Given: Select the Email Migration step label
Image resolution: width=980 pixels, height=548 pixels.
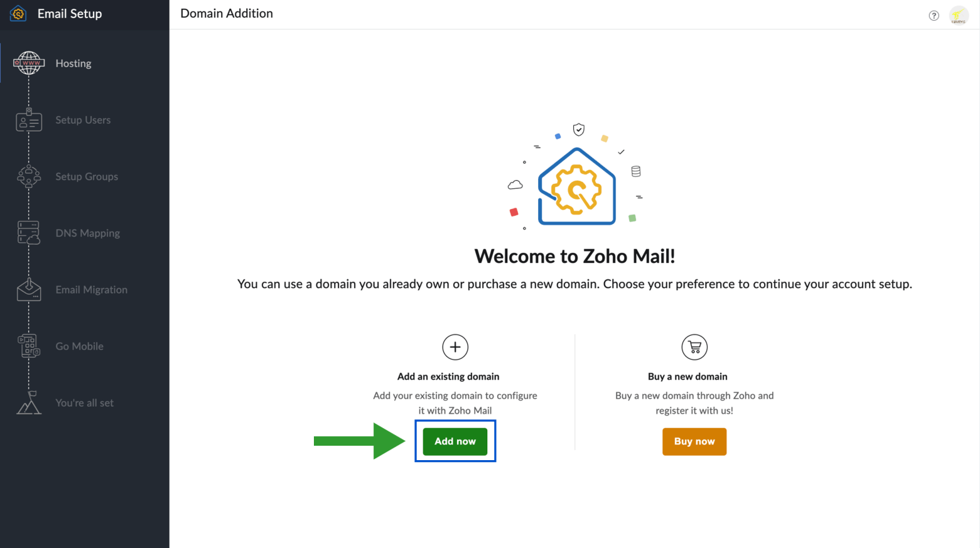Looking at the screenshot, I should tap(91, 289).
